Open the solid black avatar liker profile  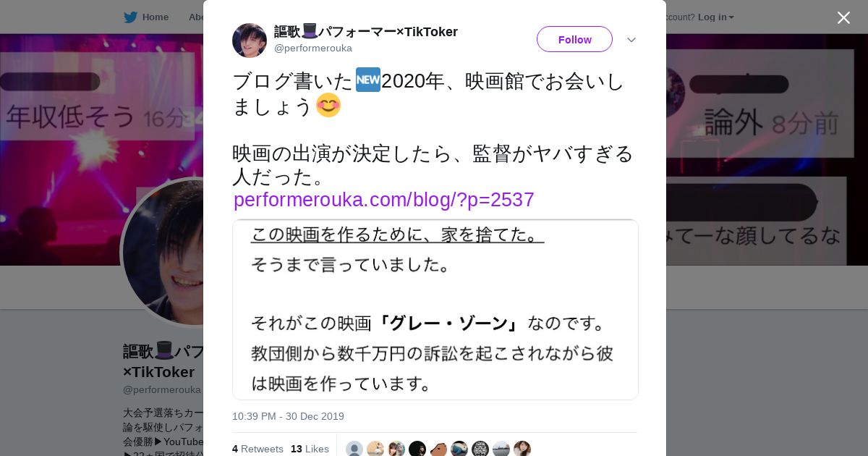coord(417,449)
